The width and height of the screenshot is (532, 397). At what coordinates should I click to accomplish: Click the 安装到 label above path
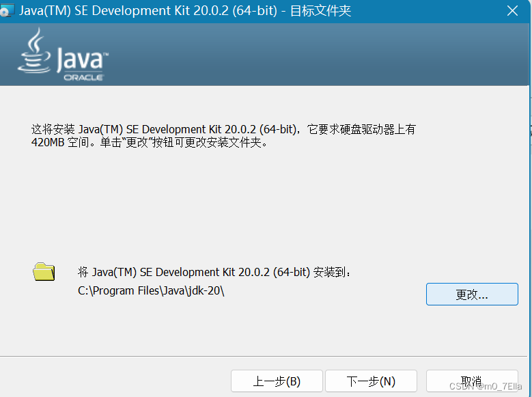click(214, 272)
